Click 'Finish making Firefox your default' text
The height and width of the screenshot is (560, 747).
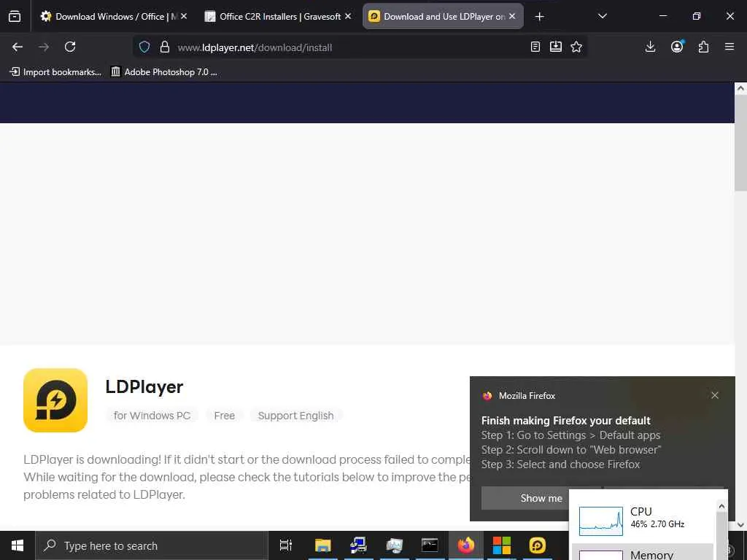click(x=565, y=421)
